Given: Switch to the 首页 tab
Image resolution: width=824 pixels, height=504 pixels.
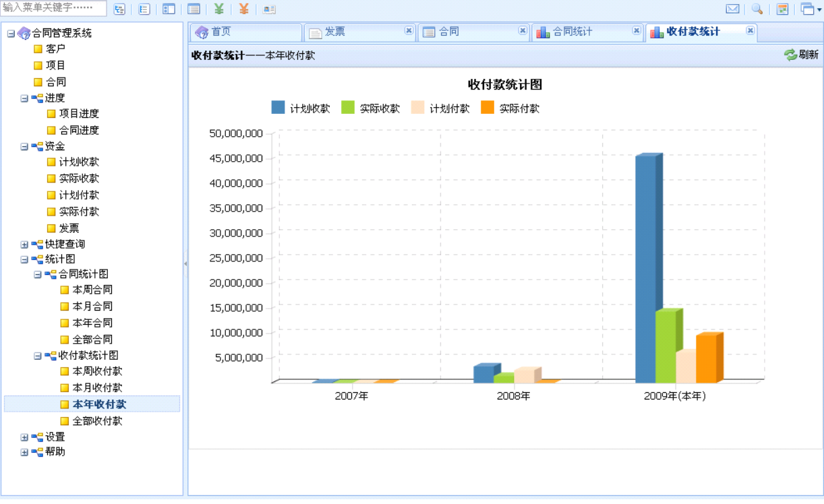Looking at the screenshot, I should point(245,32).
